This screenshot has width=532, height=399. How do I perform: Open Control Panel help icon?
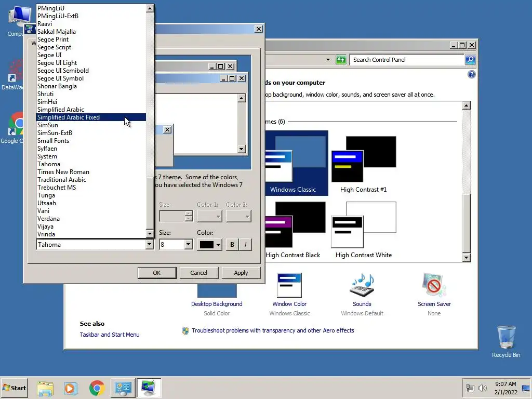pos(471,74)
